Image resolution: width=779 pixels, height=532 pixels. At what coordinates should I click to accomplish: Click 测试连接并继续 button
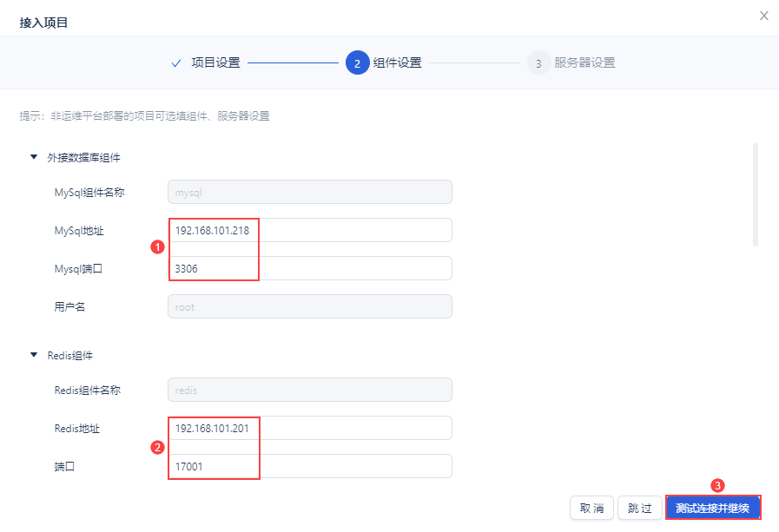click(x=712, y=508)
